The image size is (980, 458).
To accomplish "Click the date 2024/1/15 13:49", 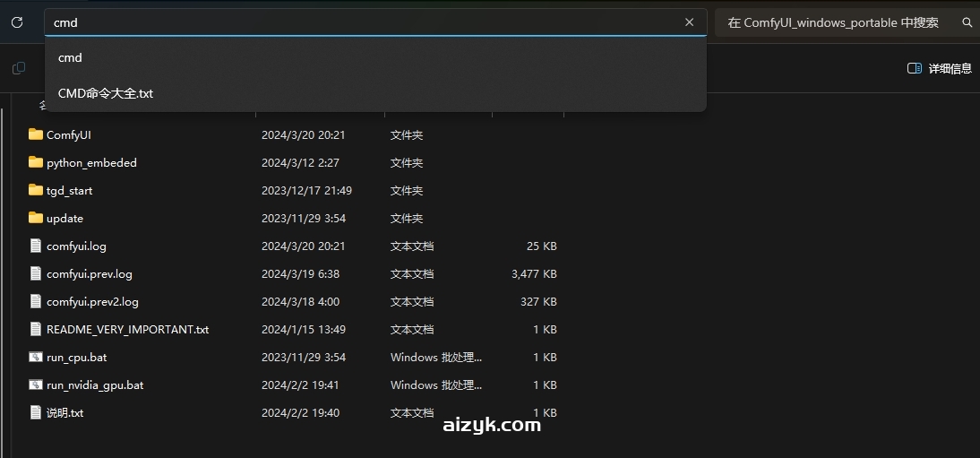I will pos(303,330).
